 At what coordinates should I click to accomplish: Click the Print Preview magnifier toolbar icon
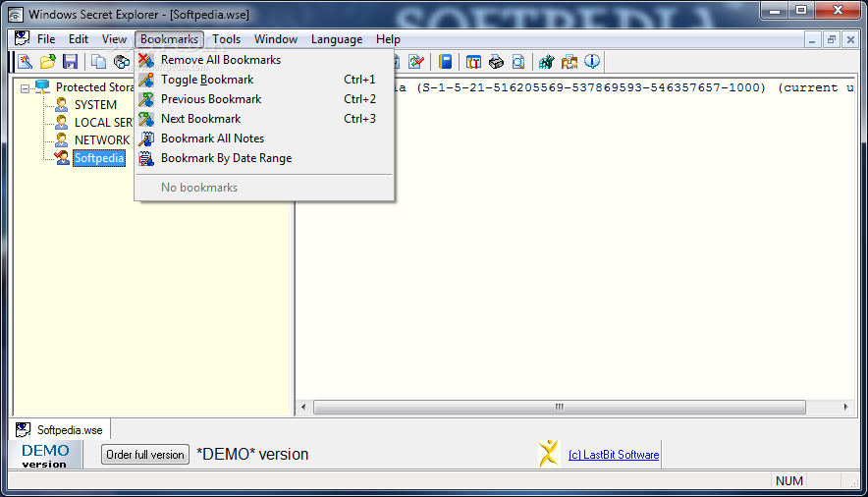point(518,62)
